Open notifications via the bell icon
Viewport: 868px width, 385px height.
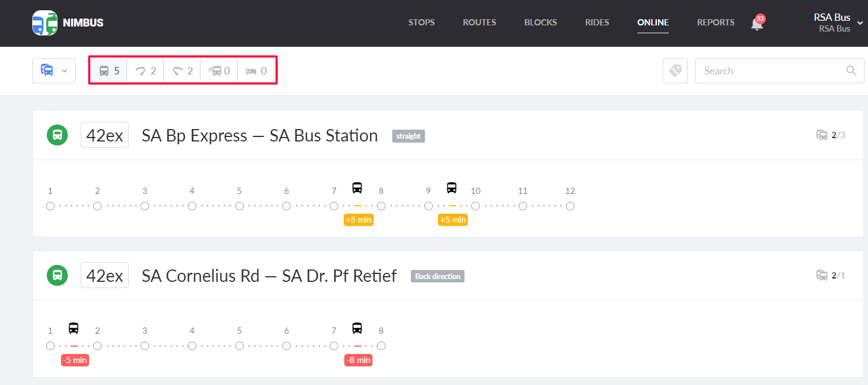click(757, 24)
